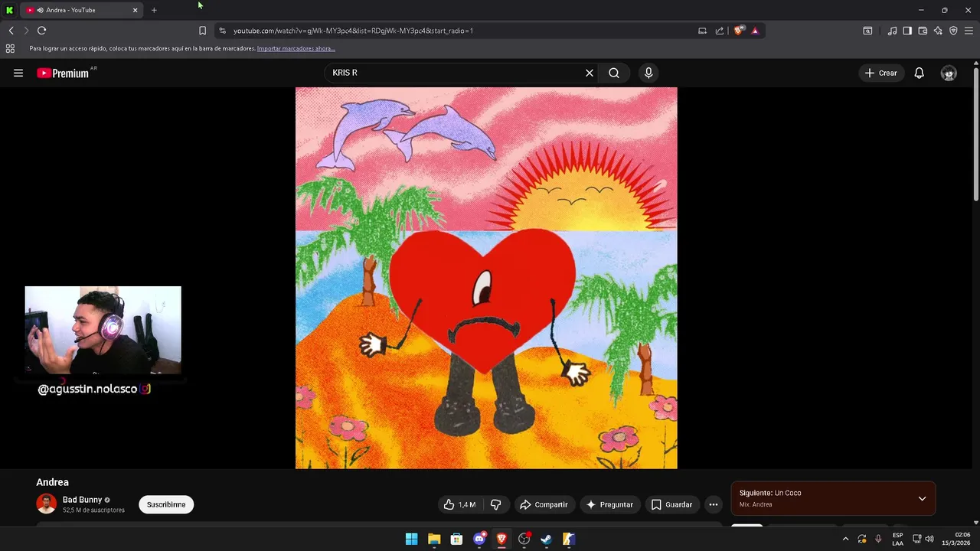980x551 pixels.
Task: Close the Andrea - YouTube tab
Action: click(x=136, y=10)
